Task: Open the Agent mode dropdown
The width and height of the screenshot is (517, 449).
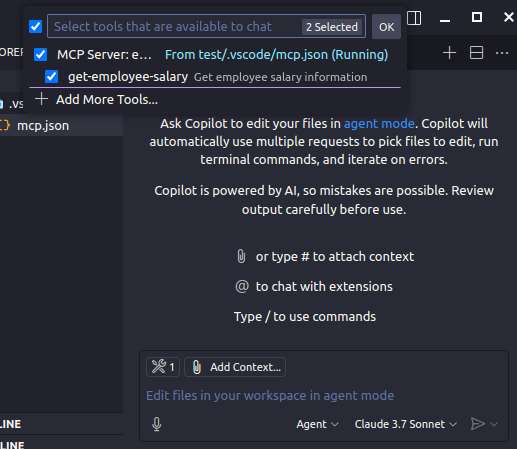Action: coord(317,424)
